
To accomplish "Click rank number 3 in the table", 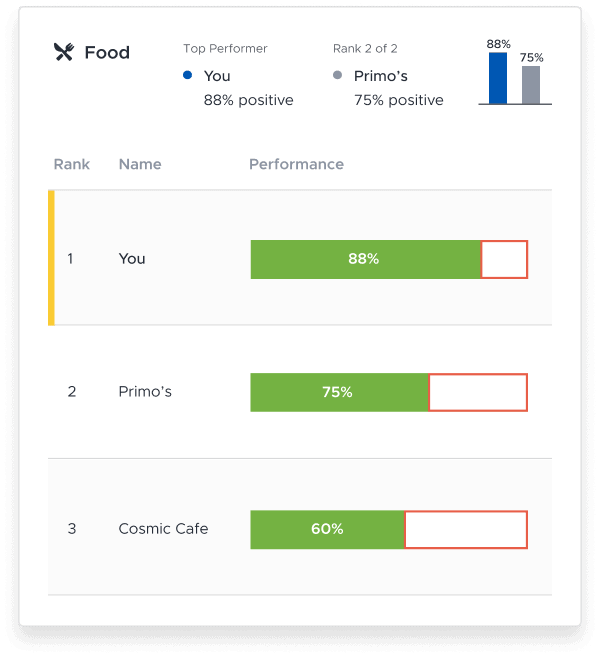I will coord(71,528).
